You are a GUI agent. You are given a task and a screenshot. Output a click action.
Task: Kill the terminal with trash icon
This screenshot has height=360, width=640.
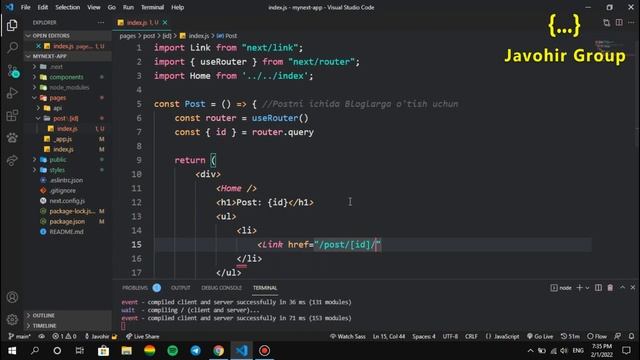point(610,288)
